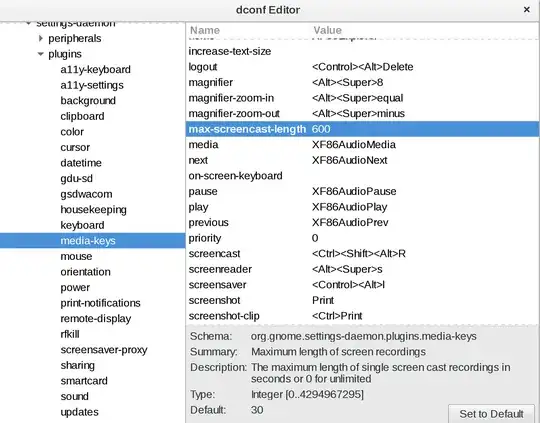Edit the <Alt><Super>minus value
The width and height of the screenshot is (540, 423).
point(358,114)
